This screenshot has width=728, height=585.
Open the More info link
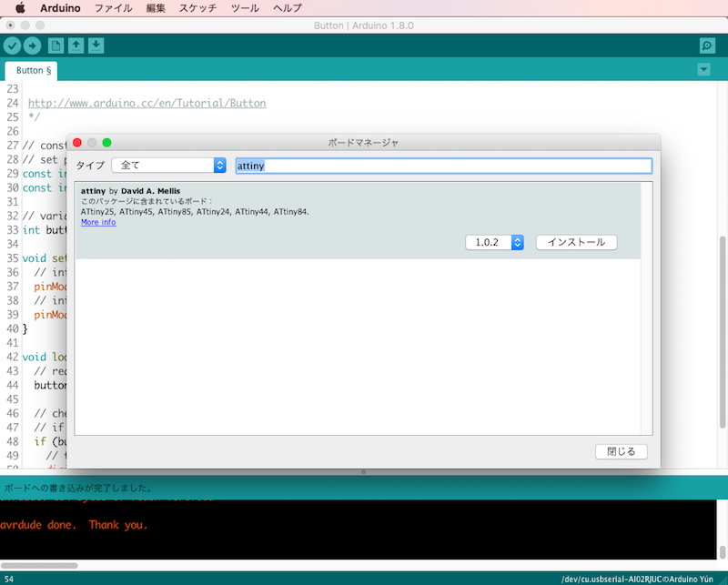point(98,222)
